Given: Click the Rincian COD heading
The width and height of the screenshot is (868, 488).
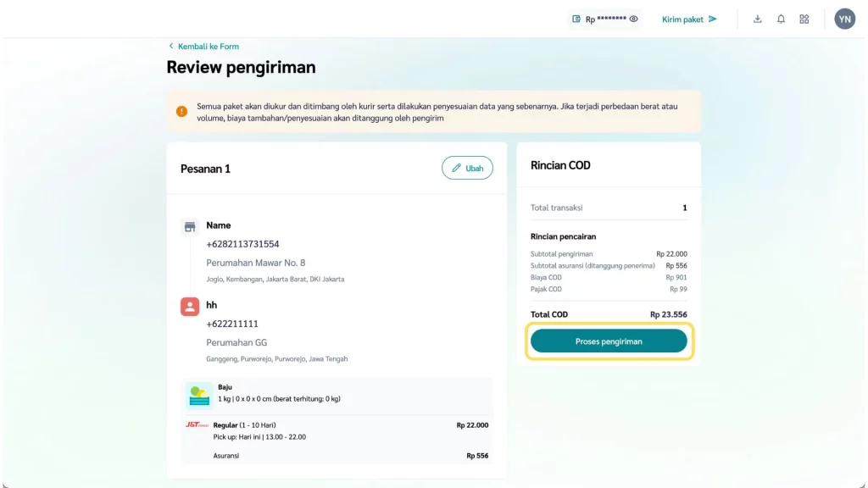Looking at the screenshot, I should coord(560,165).
